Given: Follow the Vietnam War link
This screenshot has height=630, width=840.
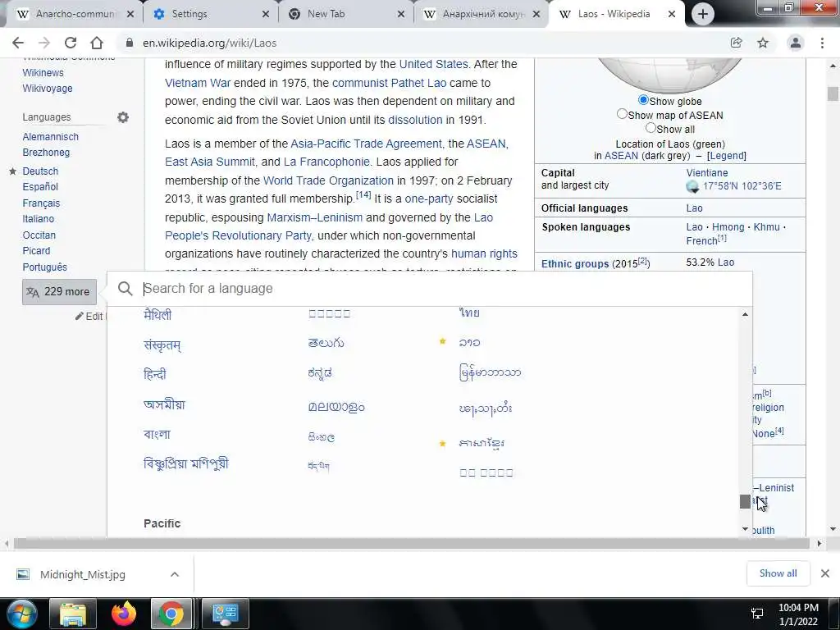Looking at the screenshot, I should [x=198, y=83].
